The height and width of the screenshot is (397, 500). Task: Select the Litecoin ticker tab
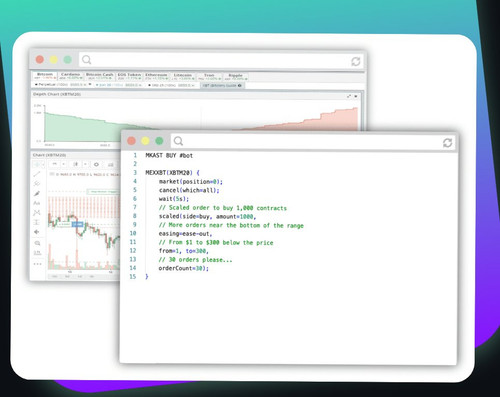(183, 76)
